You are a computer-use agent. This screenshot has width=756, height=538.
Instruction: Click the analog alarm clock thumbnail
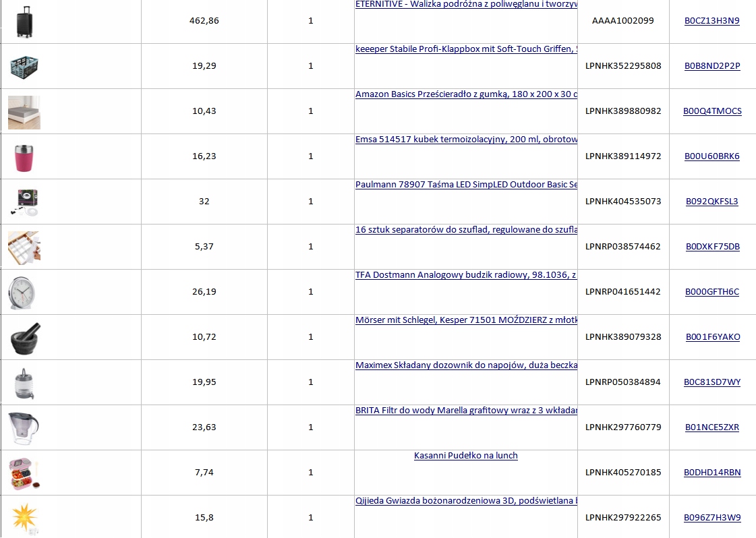click(22, 293)
